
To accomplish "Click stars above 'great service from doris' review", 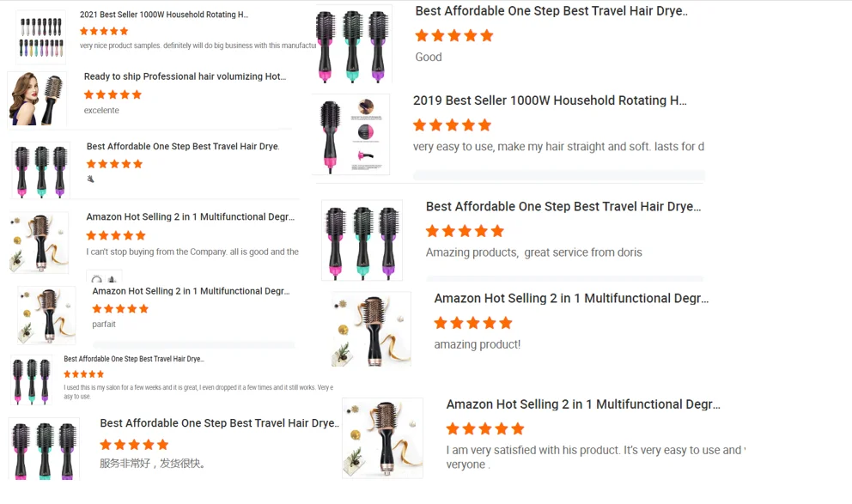I will point(465,231).
